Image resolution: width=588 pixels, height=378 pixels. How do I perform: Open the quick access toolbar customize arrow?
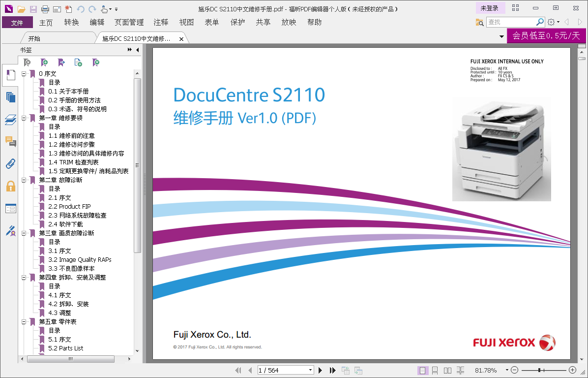(x=116, y=9)
